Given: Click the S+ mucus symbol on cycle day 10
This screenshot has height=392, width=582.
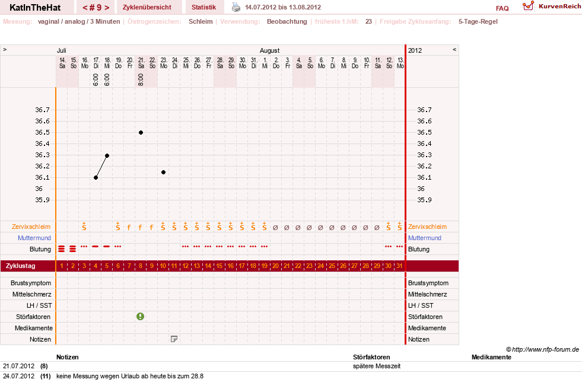Looking at the screenshot, I should [163, 226].
